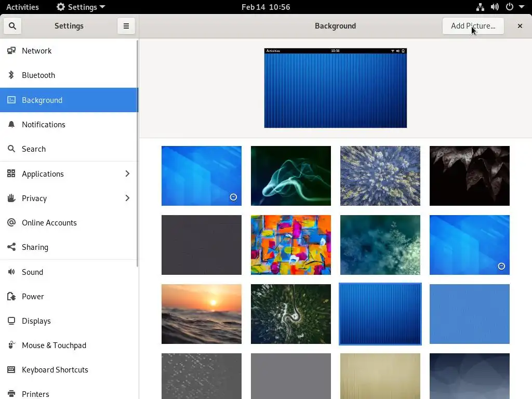
Task: Select the aerial snowy forest wallpaper
Action: [x=380, y=176]
